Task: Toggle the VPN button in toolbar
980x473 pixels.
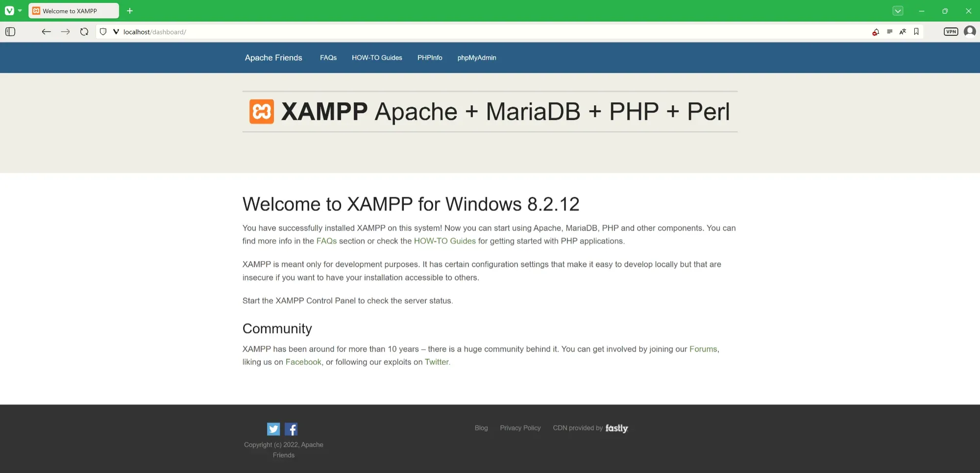Action: tap(951, 32)
